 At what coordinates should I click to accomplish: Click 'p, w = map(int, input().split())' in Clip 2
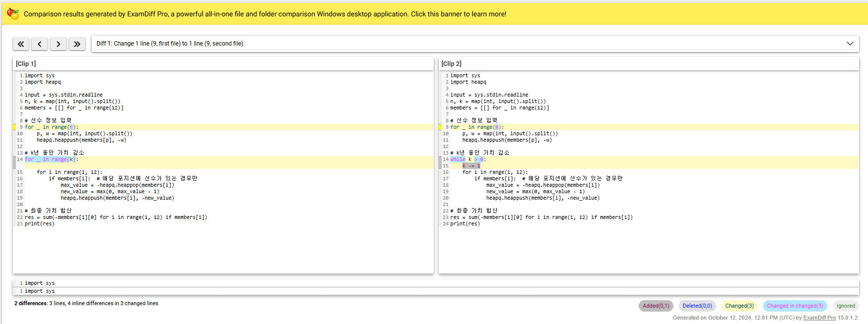(x=510, y=134)
